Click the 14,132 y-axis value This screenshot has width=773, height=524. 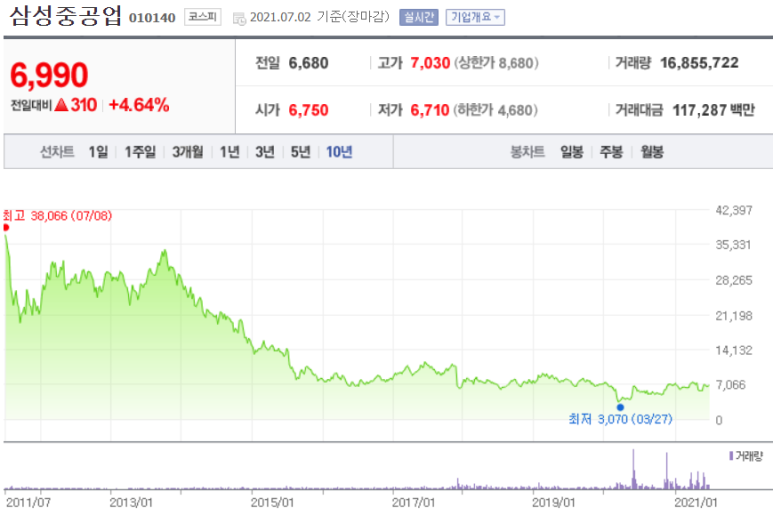click(734, 350)
